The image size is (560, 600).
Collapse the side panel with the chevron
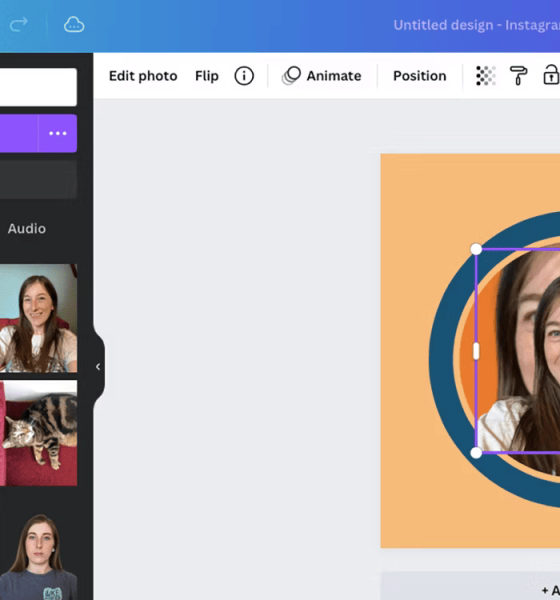pyautogui.click(x=98, y=367)
